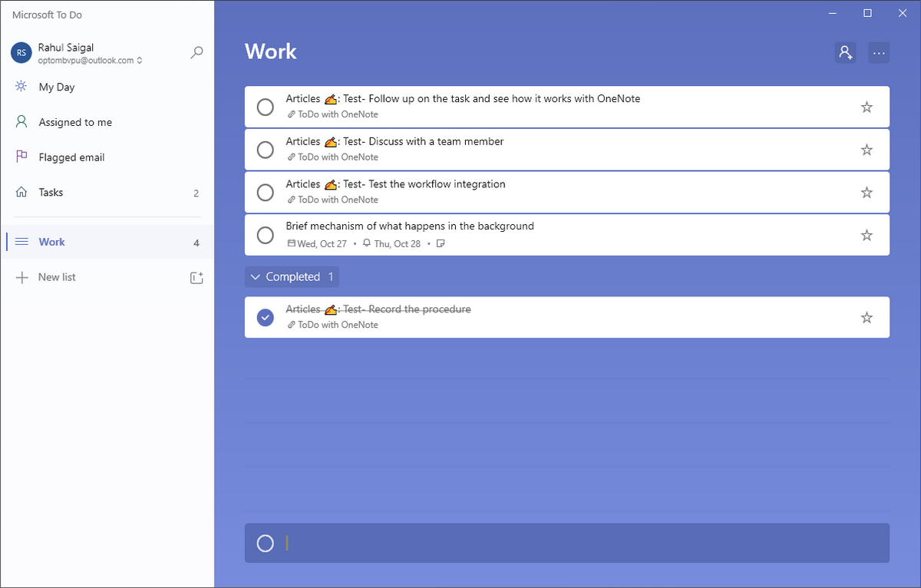Open the My Day list
This screenshot has height=588, width=921.
107,87
